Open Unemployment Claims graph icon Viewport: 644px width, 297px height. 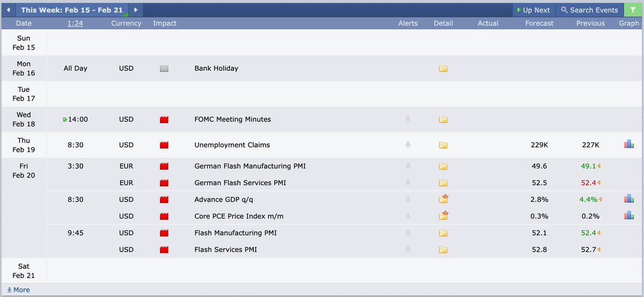pos(629,144)
